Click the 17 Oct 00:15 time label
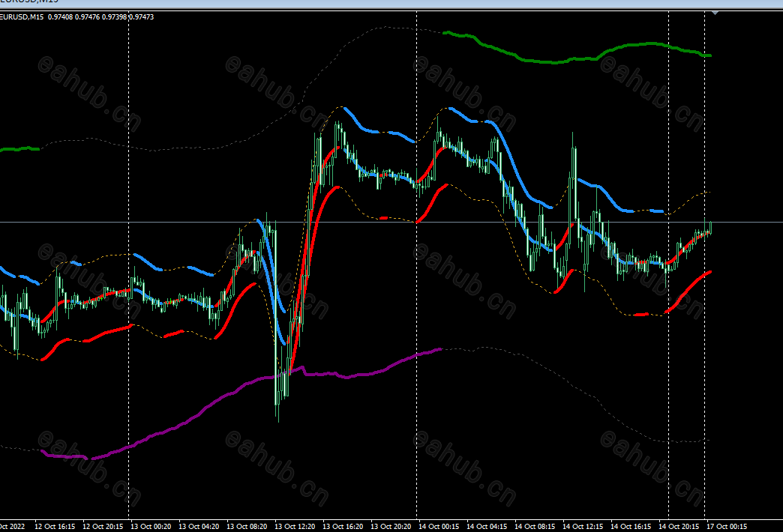783x532 pixels. pyautogui.click(x=727, y=527)
